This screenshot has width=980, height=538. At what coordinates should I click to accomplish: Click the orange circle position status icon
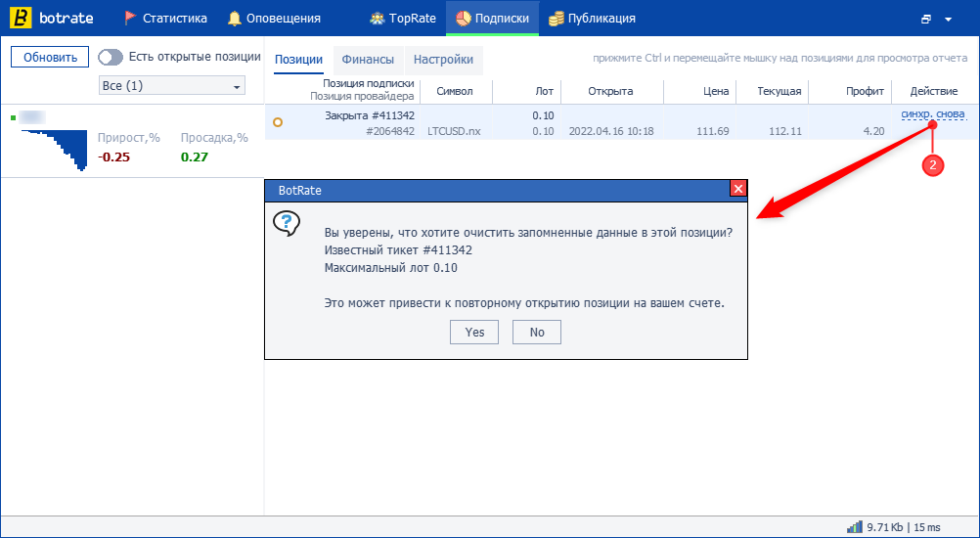click(278, 122)
